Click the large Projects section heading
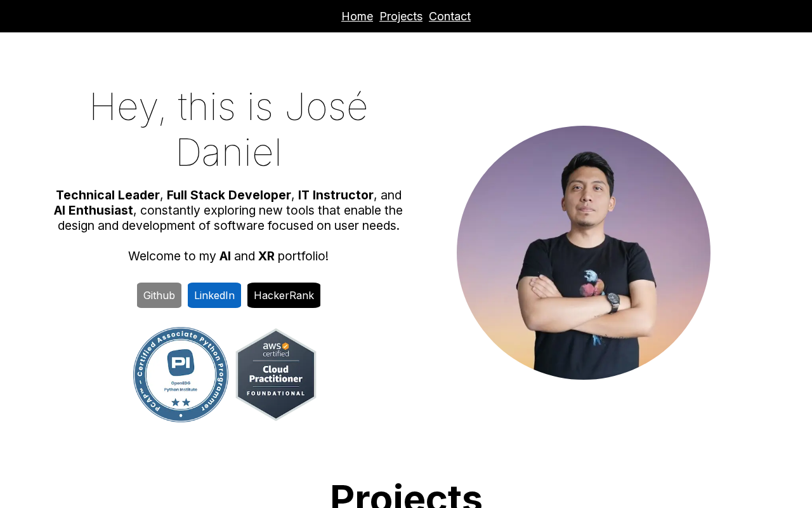Image resolution: width=812 pixels, height=508 pixels. point(406,495)
